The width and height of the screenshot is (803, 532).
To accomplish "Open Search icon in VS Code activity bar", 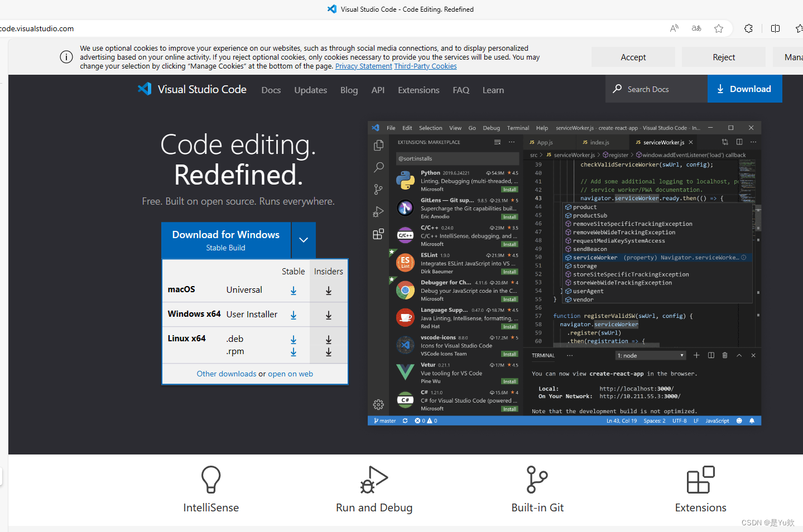I will click(378, 167).
